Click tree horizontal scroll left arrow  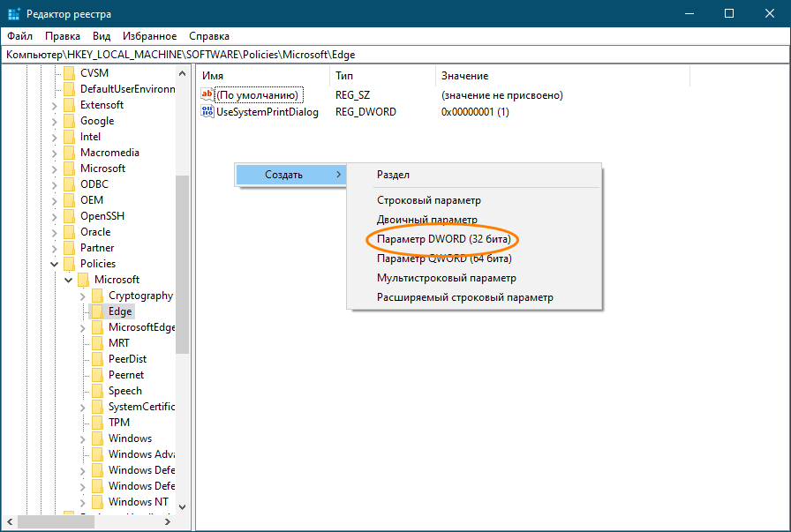(10, 522)
